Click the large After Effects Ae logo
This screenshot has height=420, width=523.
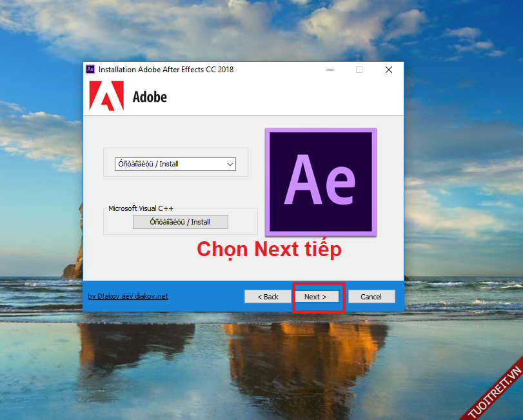coord(321,181)
